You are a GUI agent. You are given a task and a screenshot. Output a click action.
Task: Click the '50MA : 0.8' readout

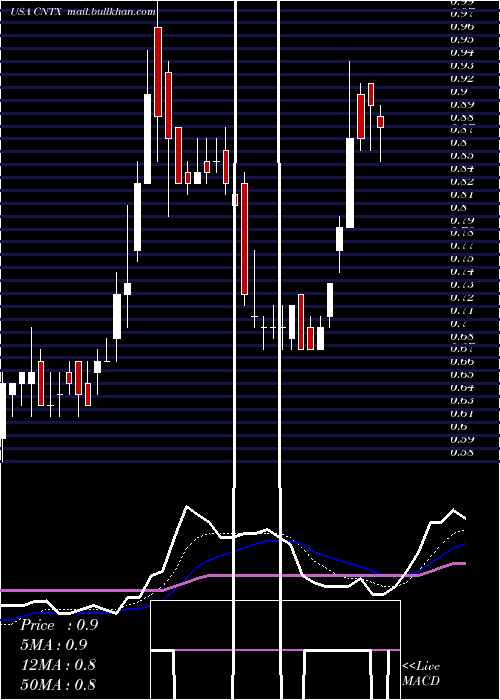tap(58, 684)
